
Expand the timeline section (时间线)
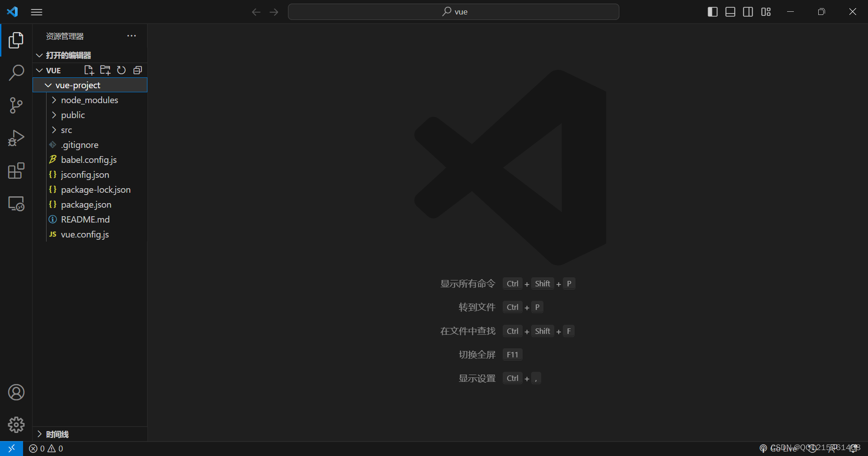tap(90, 434)
